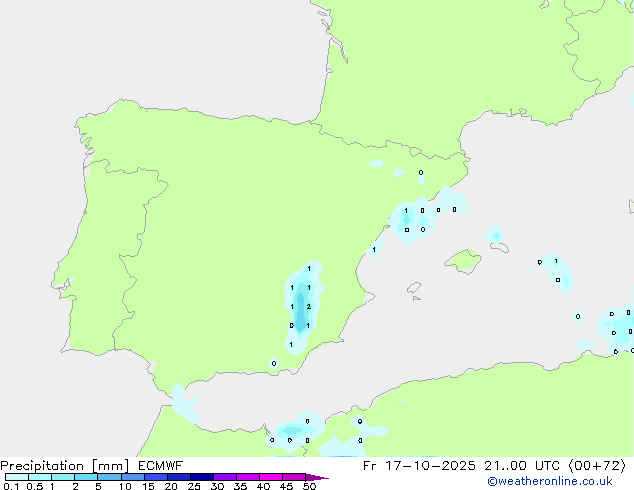Click the 45–50 mm legend swatch
Screen dimensions: 634x490
coord(294,477)
